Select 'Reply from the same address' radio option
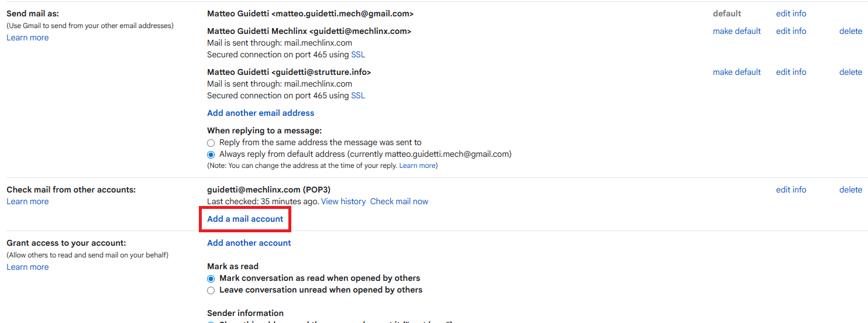Viewport: 868px width, 323px height. point(211,143)
